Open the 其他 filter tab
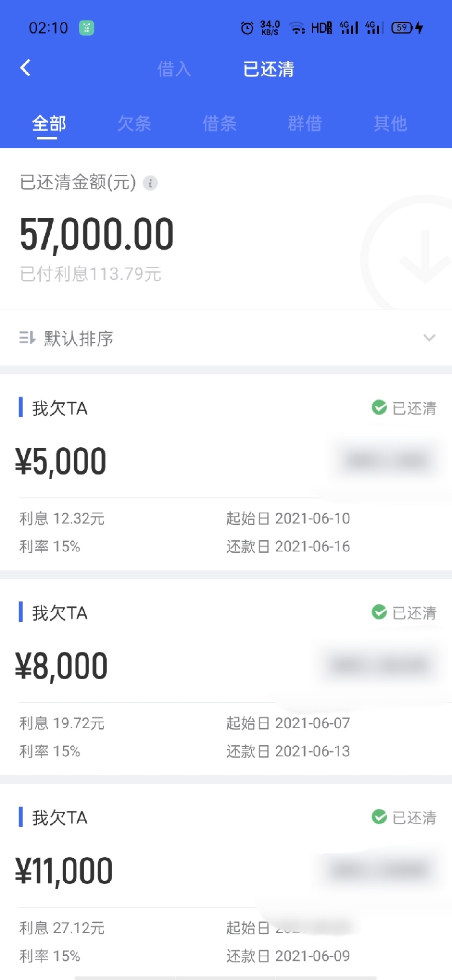This screenshot has width=452, height=980. [390, 124]
